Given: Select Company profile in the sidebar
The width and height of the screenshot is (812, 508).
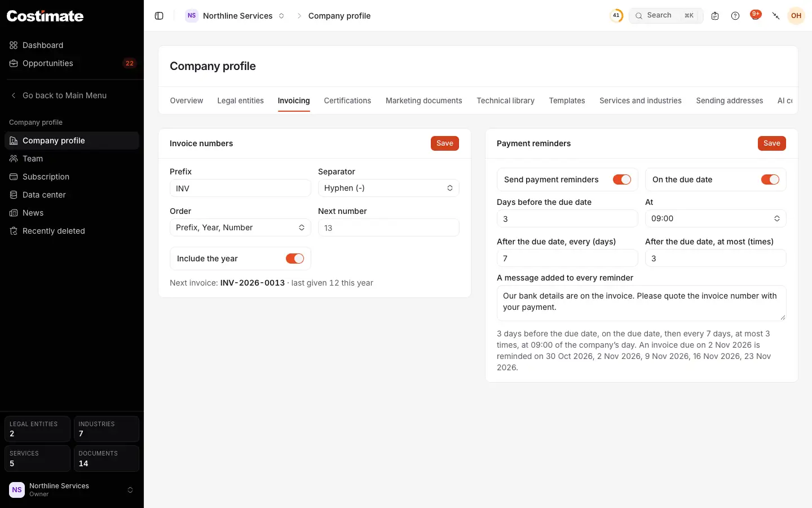Looking at the screenshot, I should click(x=72, y=141).
